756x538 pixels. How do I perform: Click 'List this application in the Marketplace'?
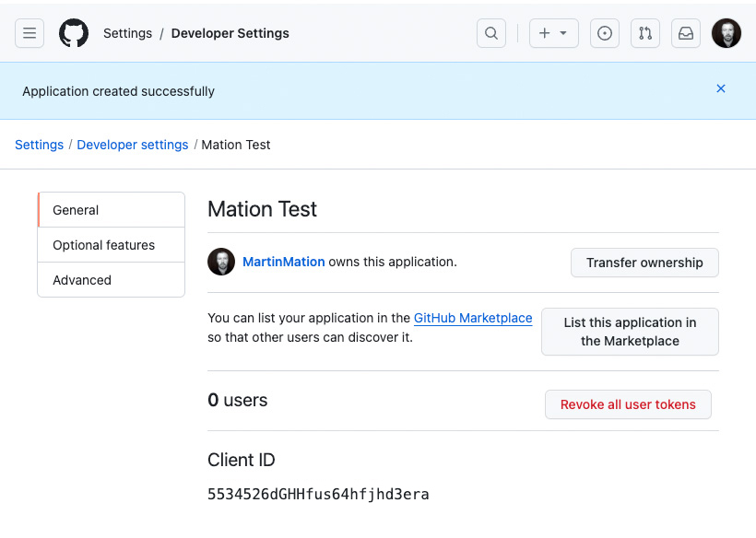click(631, 332)
